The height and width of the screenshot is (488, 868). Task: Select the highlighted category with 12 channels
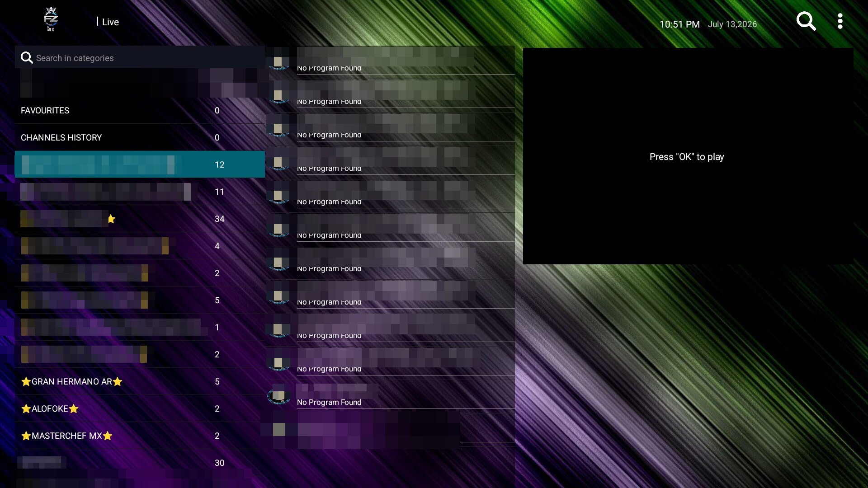(140, 164)
